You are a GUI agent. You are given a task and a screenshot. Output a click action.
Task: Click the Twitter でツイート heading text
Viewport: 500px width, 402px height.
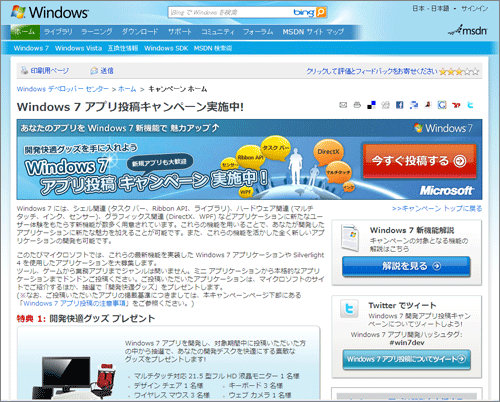click(402, 305)
